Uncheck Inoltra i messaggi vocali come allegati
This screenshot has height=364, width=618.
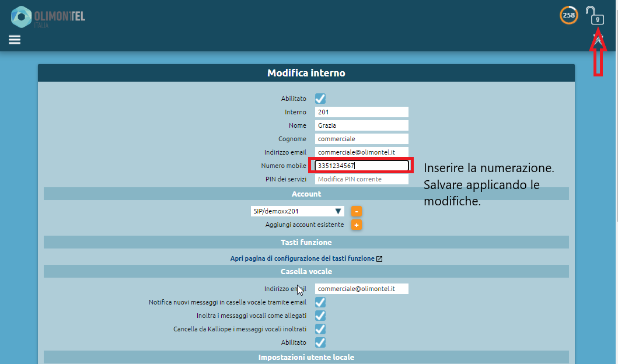coord(320,316)
